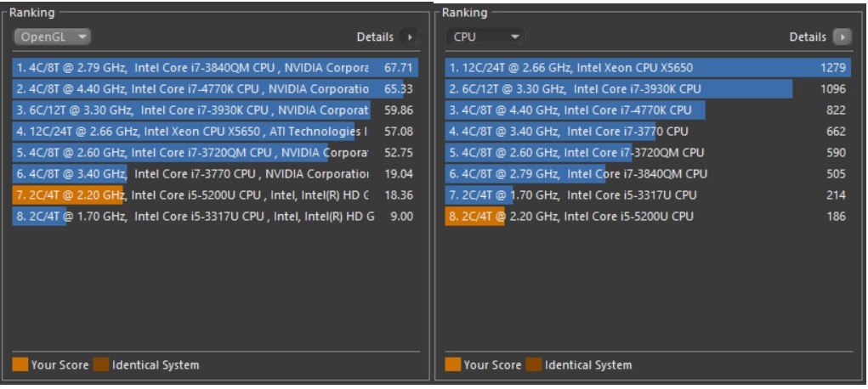Select OpenGL row 6 i7-3770 score 19.04
This screenshot has height=389, width=868.
click(x=215, y=174)
